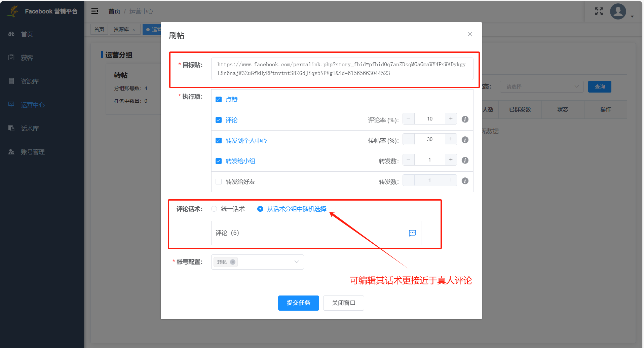The image size is (644, 348).
Task: Switch to the 资源库 page tab
Action: [121, 29]
